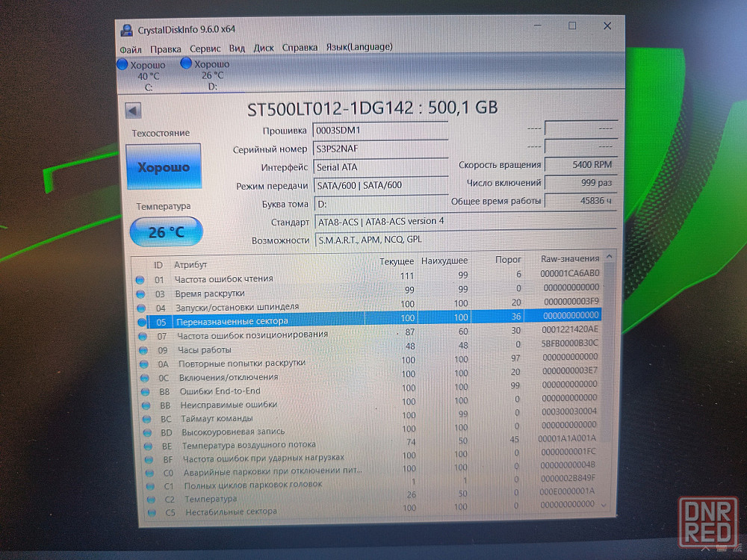Viewport: 747px width, 560px height.
Task: Click status dot of row 04 Запуски/остановки шпинделя
Action: 141,308
